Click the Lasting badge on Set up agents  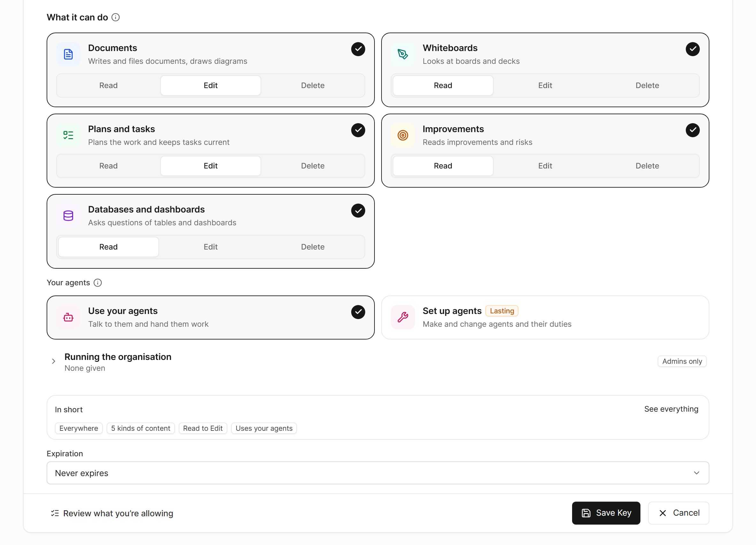pyautogui.click(x=502, y=311)
